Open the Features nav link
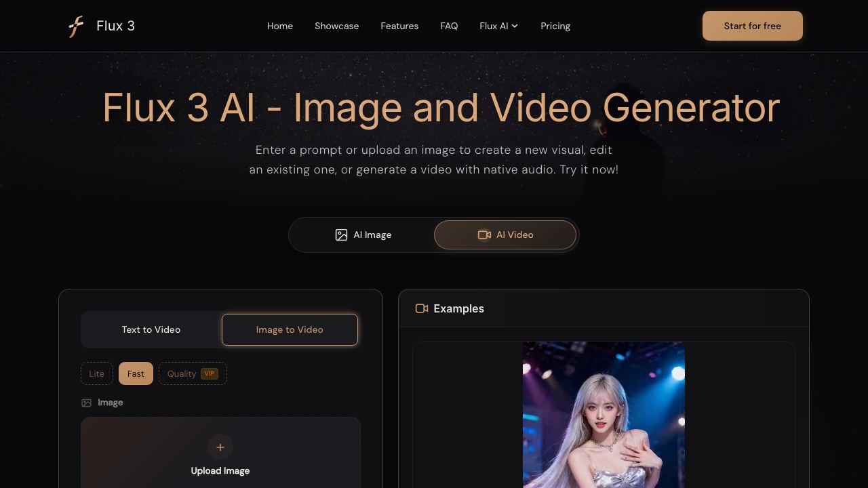868x488 pixels. point(399,26)
